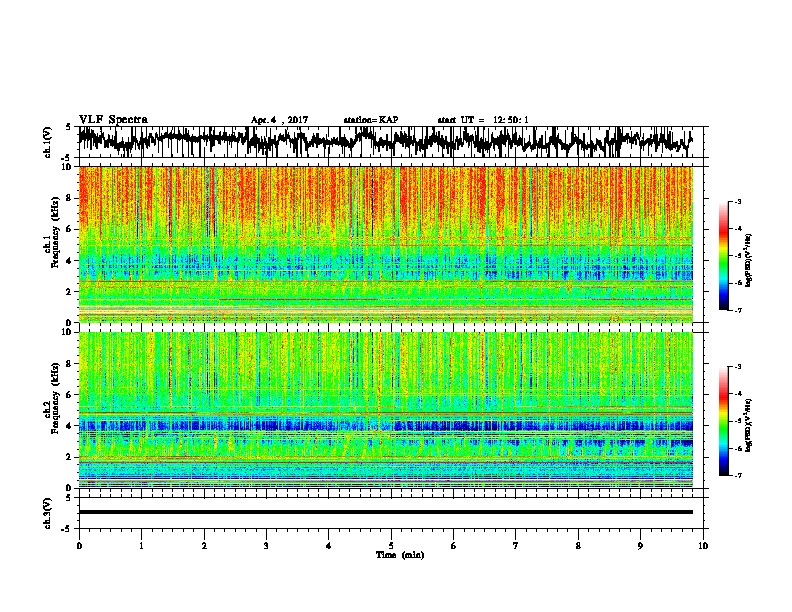
Task: Click the time axis tick label "7"
Action: click(x=516, y=546)
